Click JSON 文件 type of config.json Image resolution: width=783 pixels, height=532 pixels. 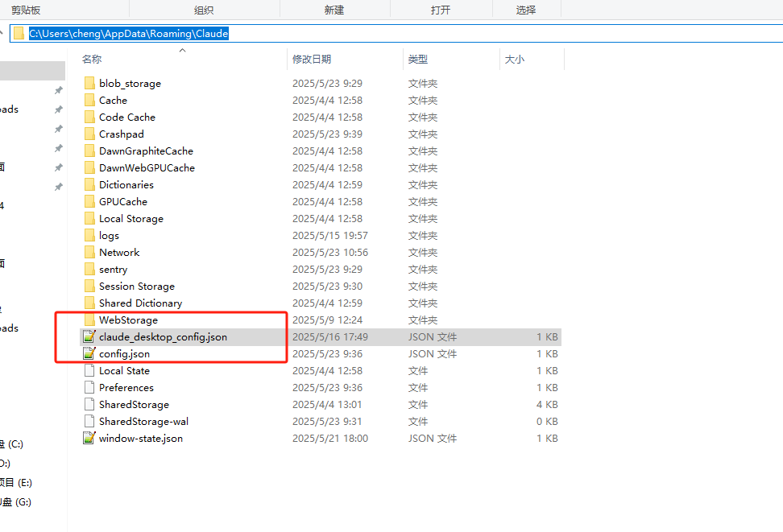(x=433, y=354)
